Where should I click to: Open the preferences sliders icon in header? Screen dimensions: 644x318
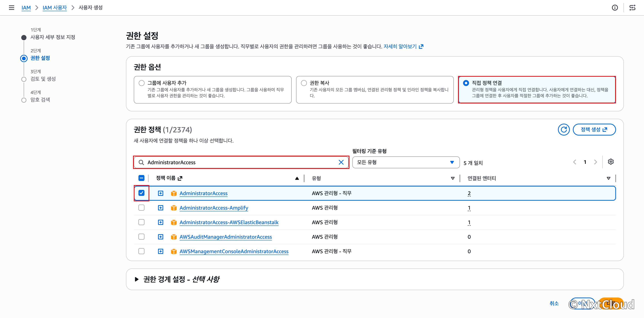[632, 8]
